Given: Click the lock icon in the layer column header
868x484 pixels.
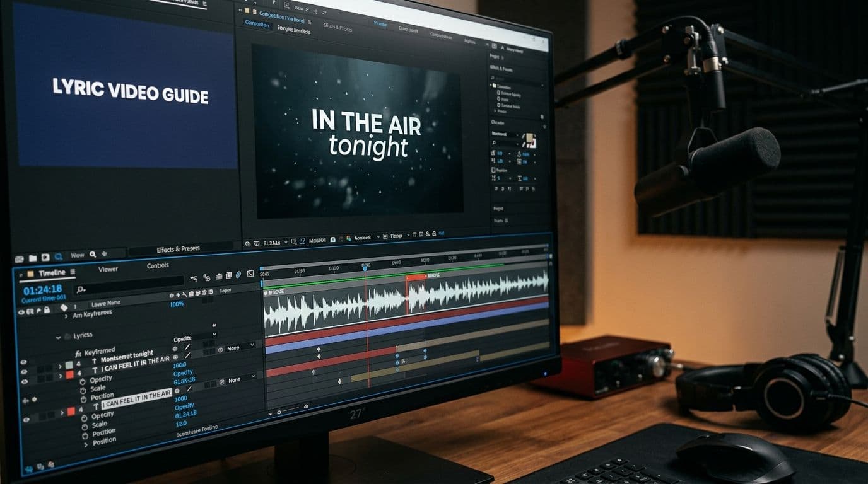Looking at the screenshot, I should tap(47, 310).
